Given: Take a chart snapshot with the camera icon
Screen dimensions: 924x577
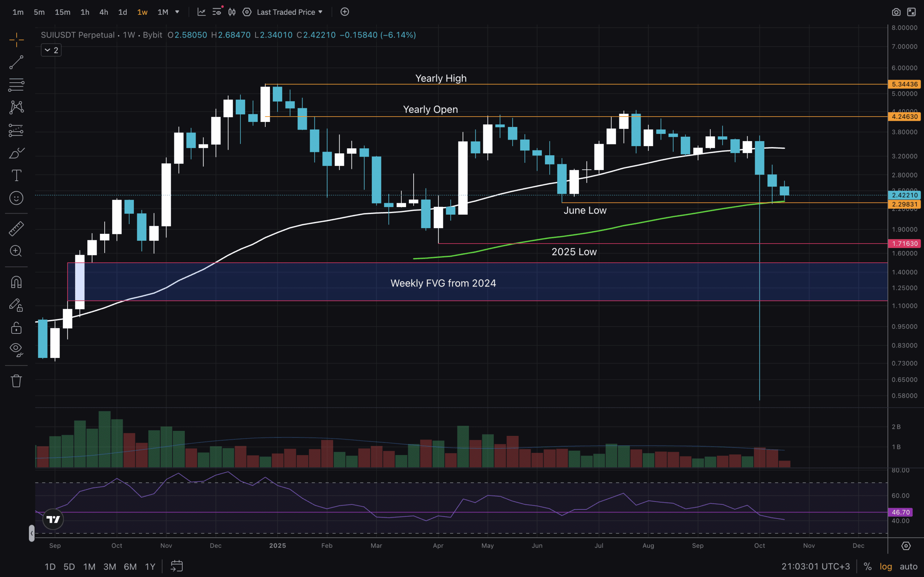Looking at the screenshot, I should click(x=896, y=12).
